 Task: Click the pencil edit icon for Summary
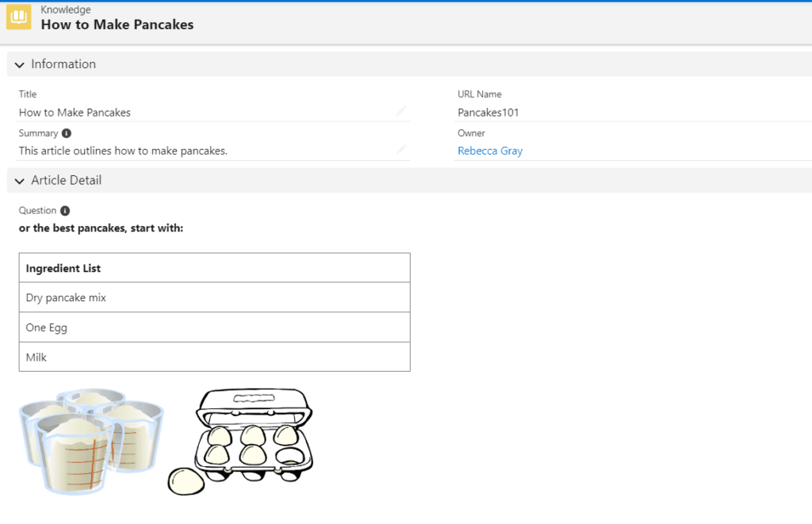(x=401, y=150)
